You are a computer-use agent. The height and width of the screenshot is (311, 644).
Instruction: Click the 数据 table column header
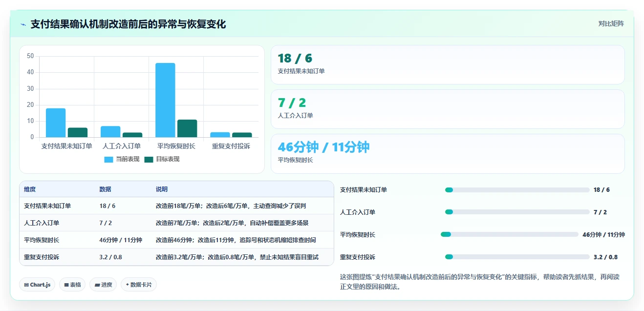pyautogui.click(x=105, y=189)
